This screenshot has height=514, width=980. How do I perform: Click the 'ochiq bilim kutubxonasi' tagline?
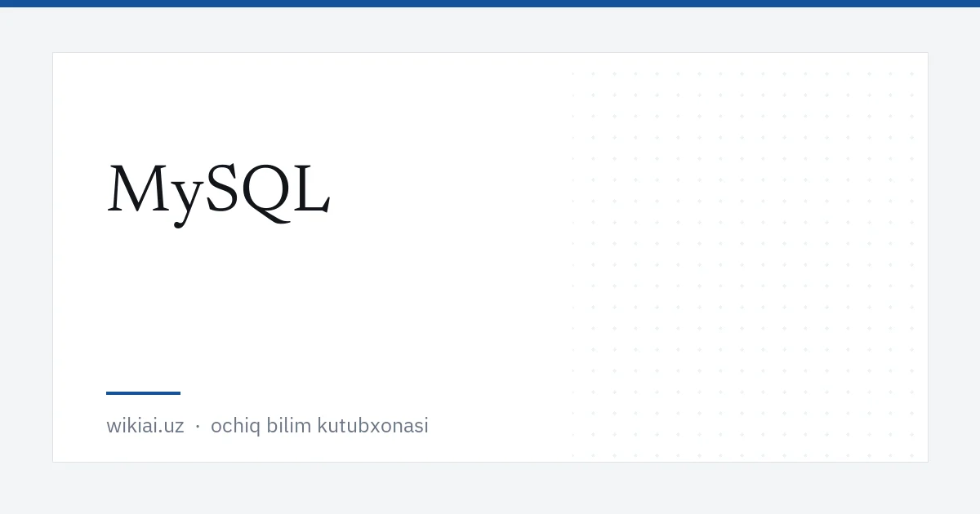click(x=319, y=426)
